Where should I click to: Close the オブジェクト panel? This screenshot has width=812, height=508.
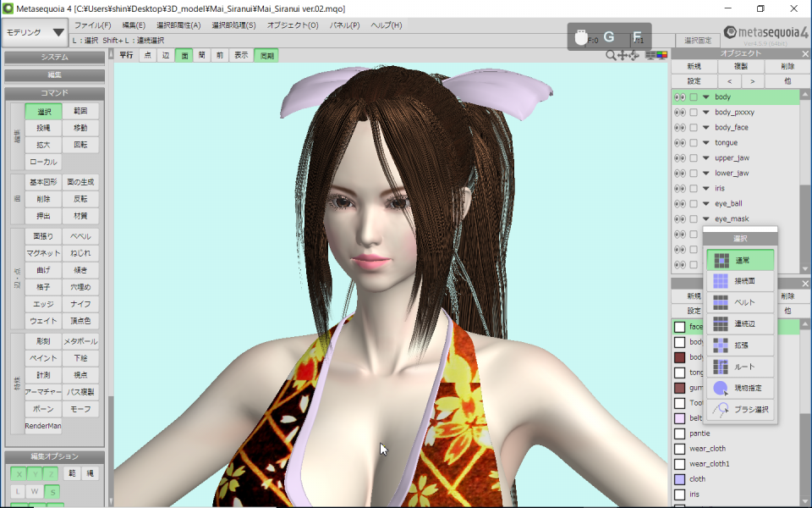click(805, 54)
